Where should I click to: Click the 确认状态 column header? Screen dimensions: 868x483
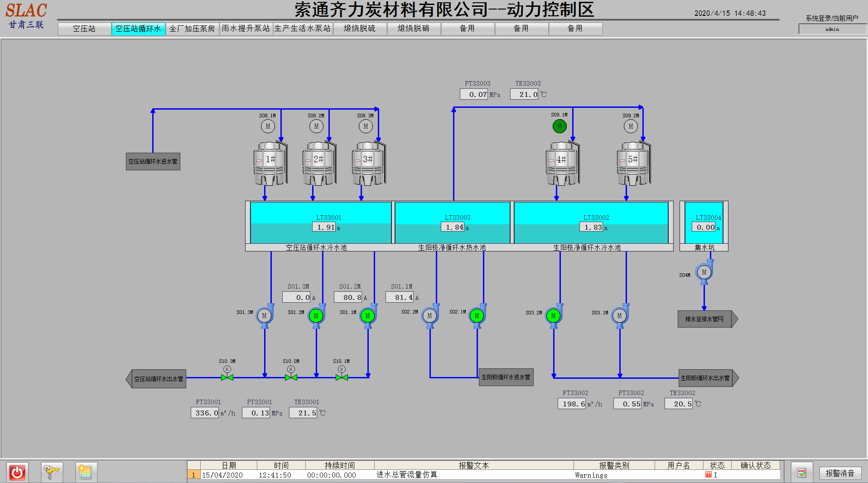tap(756, 465)
